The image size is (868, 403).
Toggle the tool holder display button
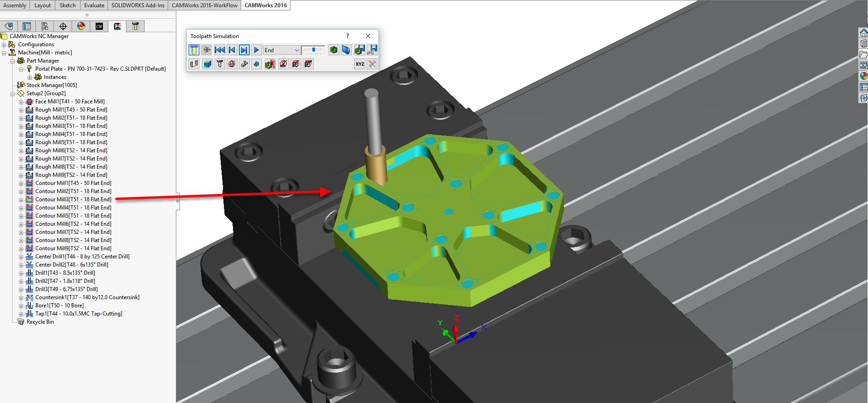coord(220,64)
